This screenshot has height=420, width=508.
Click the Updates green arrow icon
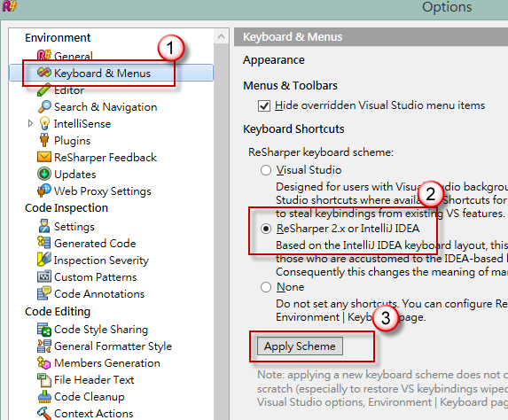44,174
